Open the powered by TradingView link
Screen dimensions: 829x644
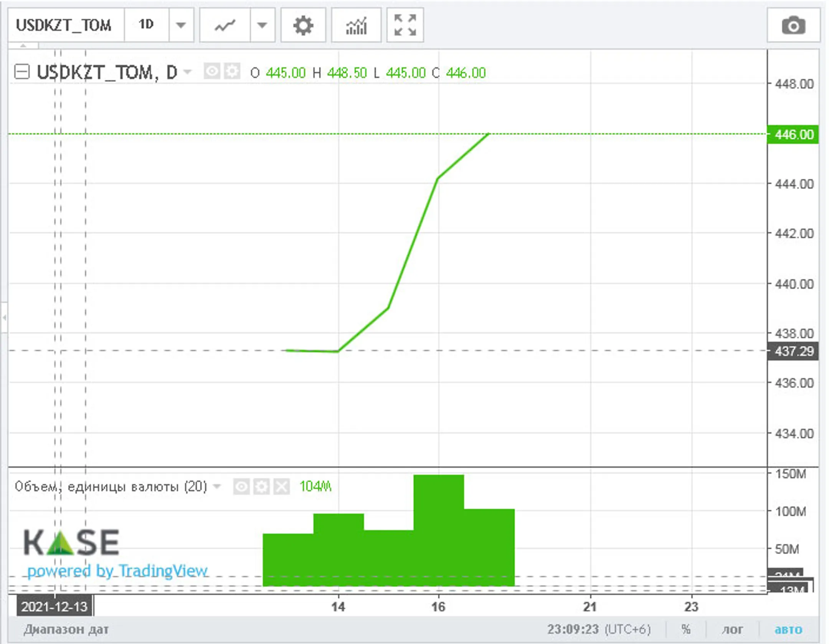coord(117,571)
